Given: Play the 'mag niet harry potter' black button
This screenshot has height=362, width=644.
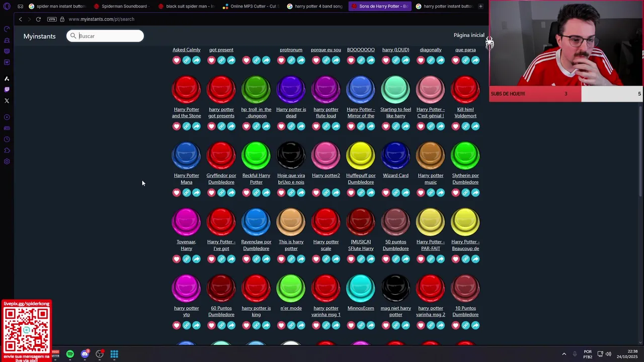Looking at the screenshot, I should (x=395, y=288).
